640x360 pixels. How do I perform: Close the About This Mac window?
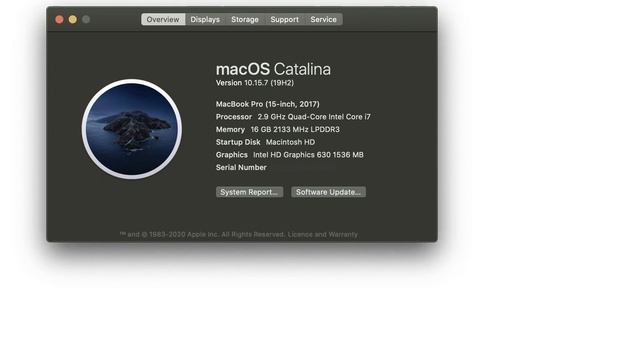(x=59, y=19)
